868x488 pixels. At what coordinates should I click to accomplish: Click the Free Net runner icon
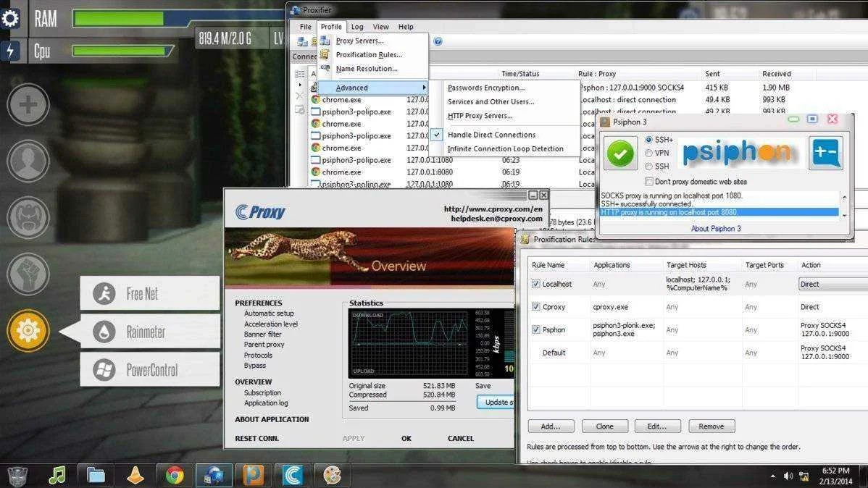click(104, 293)
